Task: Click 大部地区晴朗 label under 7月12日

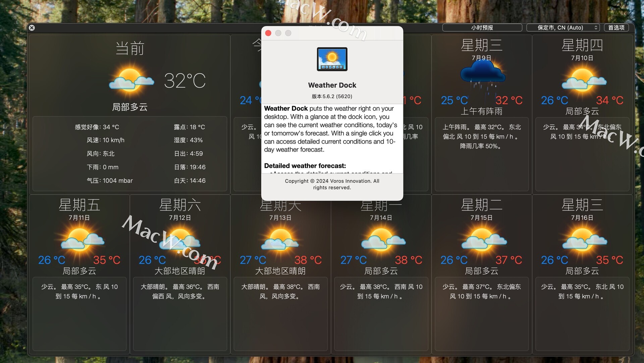Action: [x=180, y=271]
